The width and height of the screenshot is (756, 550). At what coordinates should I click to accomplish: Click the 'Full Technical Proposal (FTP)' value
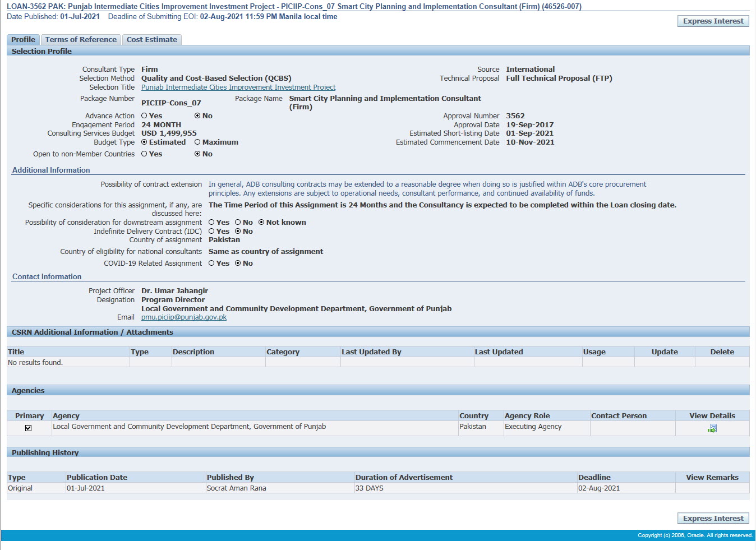tap(559, 78)
